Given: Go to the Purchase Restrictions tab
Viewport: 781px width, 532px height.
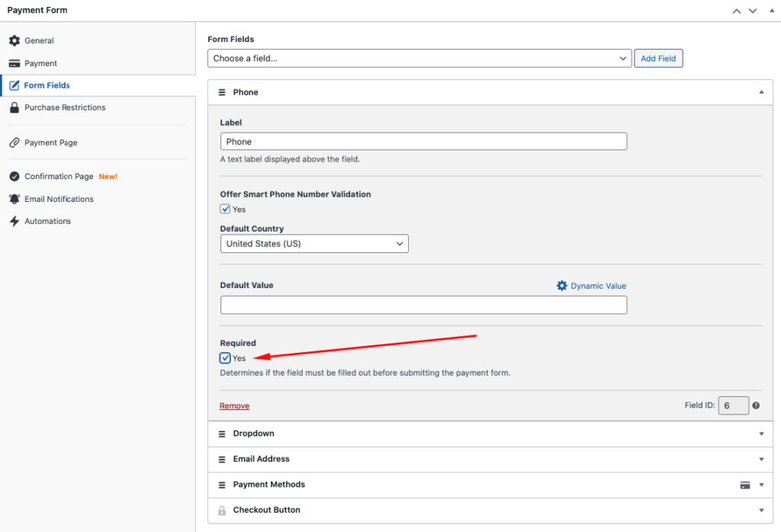Looking at the screenshot, I should 65,107.
